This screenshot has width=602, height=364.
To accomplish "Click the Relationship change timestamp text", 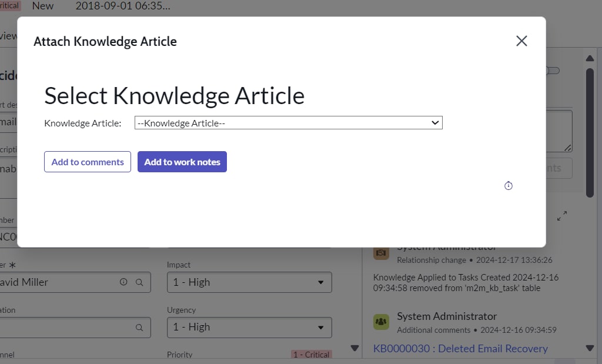I will click(x=514, y=260).
